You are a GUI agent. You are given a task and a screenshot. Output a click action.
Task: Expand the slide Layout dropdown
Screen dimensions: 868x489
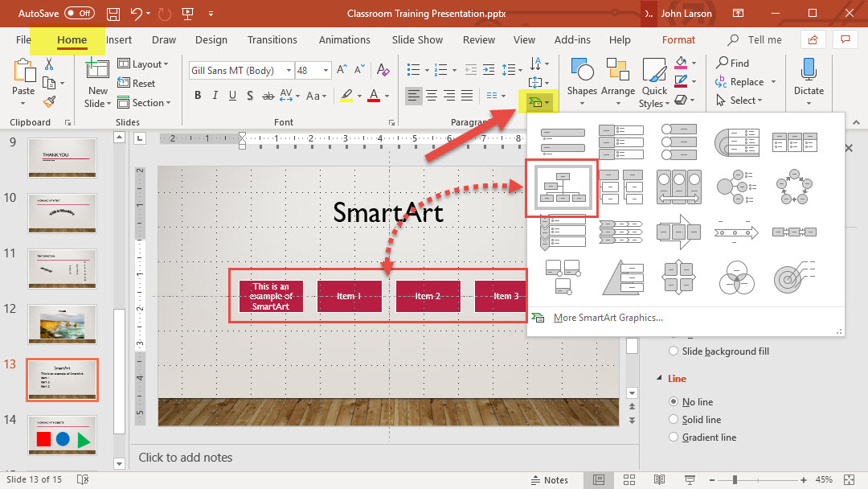(x=145, y=64)
